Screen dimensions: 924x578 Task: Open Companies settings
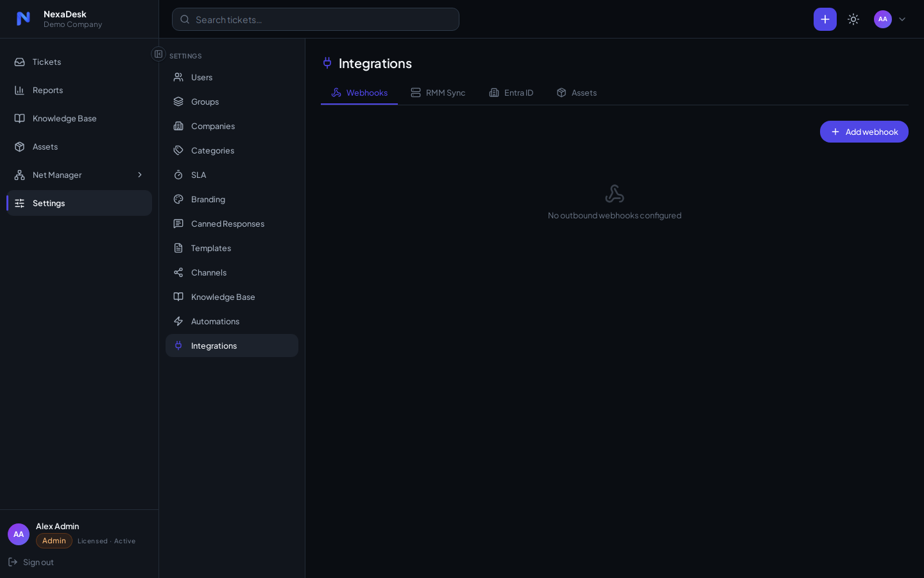pos(232,126)
